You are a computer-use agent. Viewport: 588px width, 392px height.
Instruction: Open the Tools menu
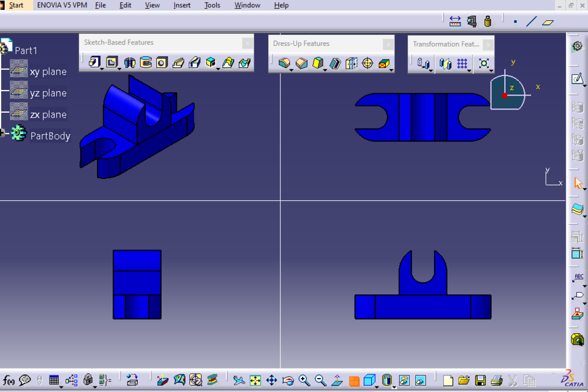pyautogui.click(x=212, y=5)
